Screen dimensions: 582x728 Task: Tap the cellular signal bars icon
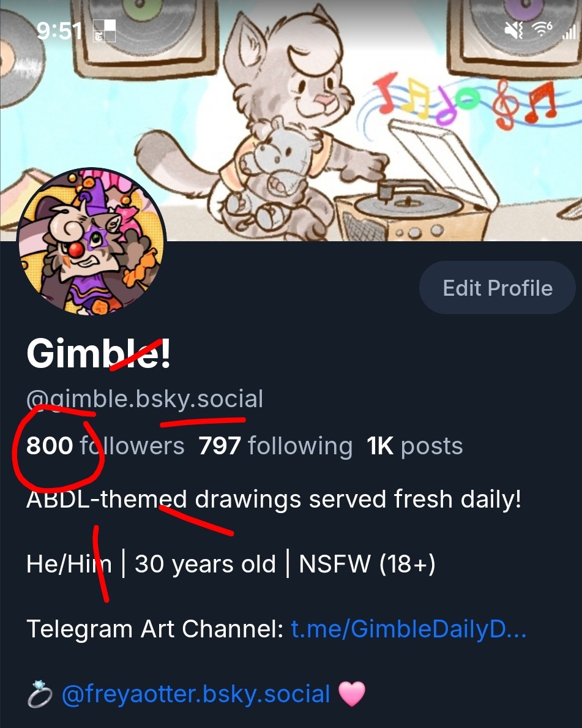(x=570, y=31)
